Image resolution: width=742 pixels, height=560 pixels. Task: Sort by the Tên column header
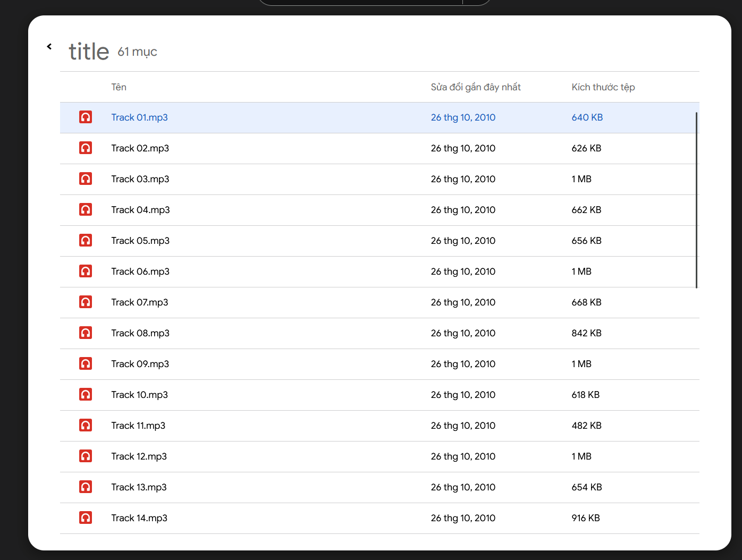pyautogui.click(x=119, y=87)
